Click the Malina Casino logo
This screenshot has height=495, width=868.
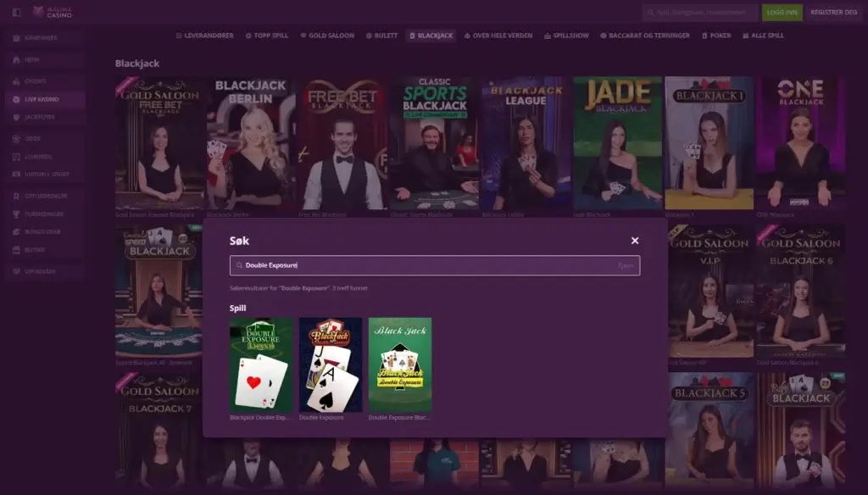point(53,12)
